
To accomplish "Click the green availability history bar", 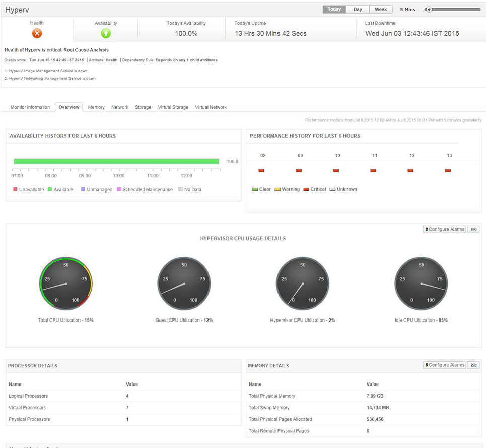I will pyautogui.click(x=116, y=161).
